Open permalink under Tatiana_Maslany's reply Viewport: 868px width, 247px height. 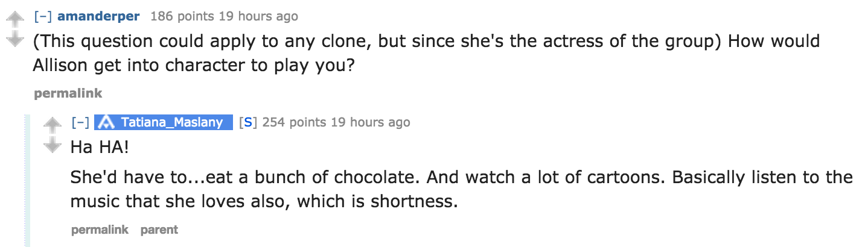click(100, 230)
